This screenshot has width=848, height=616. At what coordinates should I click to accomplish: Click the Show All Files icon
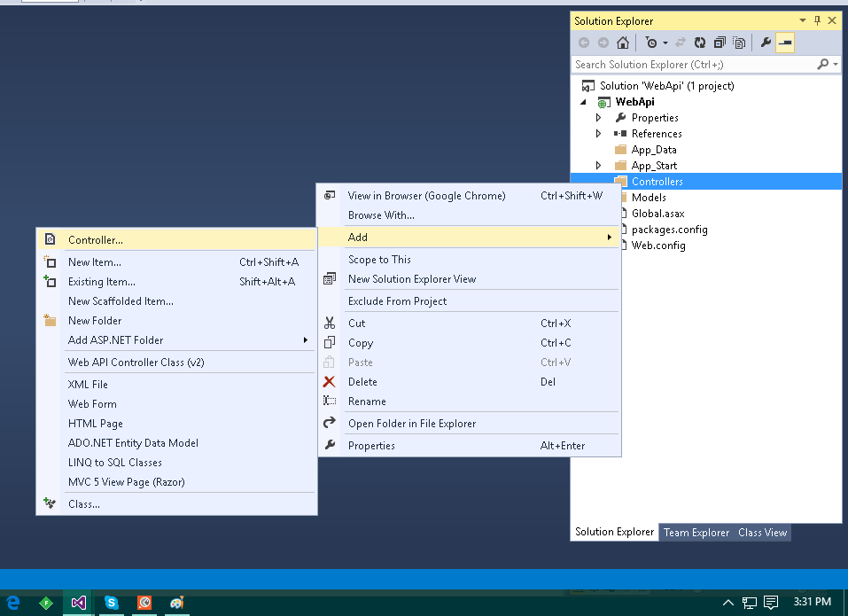coord(738,43)
